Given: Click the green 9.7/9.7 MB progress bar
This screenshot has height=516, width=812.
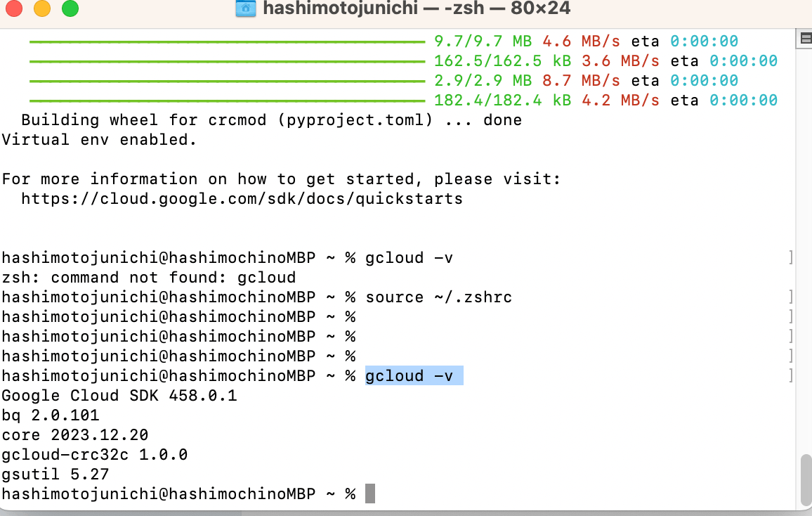Looking at the screenshot, I should (x=228, y=41).
